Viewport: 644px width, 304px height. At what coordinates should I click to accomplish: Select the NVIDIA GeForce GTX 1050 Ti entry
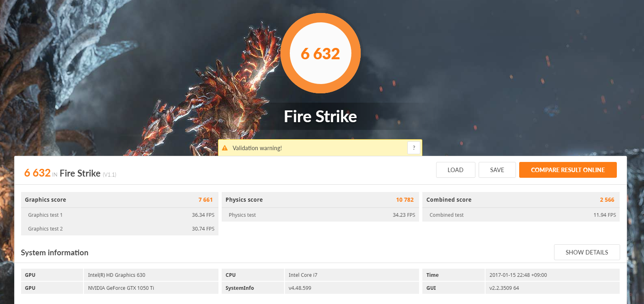[121, 288]
